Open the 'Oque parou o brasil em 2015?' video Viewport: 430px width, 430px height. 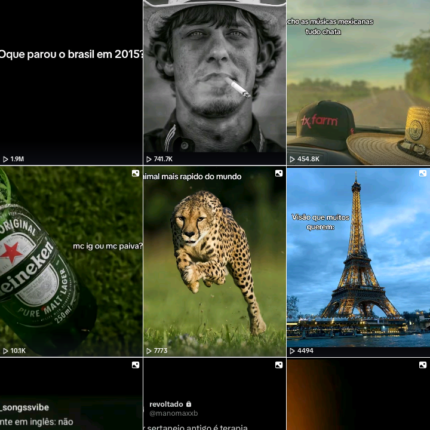(71, 82)
